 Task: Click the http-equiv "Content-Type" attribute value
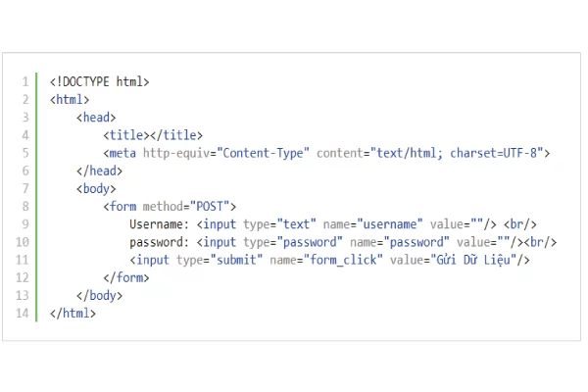click(x=263, y=153)
